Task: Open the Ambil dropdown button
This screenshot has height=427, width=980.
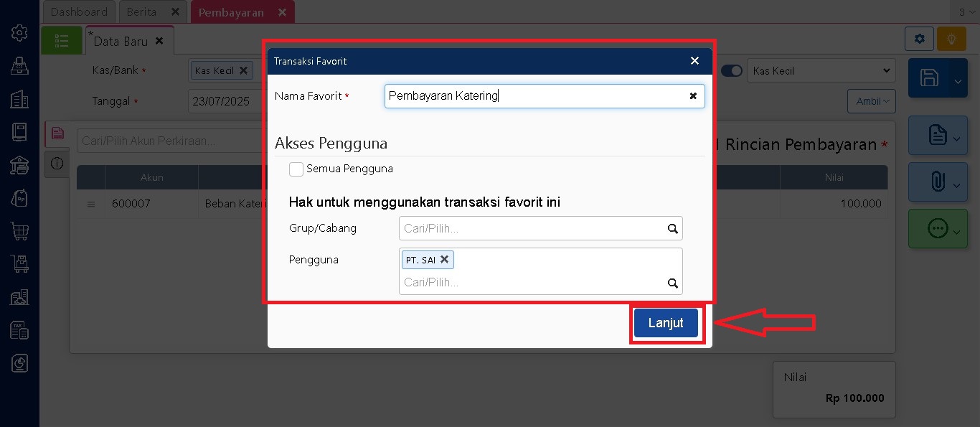Action: (x=871, y=101)
